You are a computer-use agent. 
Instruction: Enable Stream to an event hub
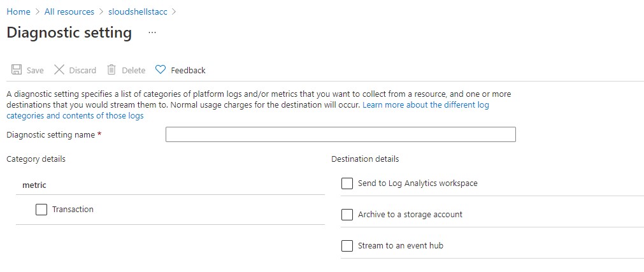coord(347,245)
